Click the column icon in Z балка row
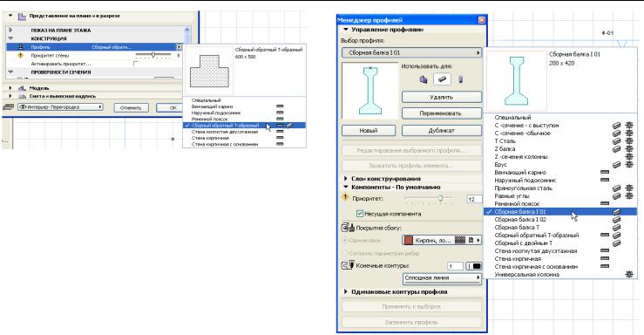The width and height of the screenshot is (644, 335). coord(629,149)
